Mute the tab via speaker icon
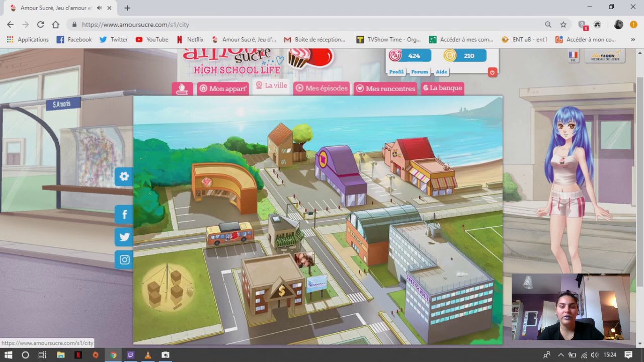The image size is (644, 362). [x=99, y=8]
